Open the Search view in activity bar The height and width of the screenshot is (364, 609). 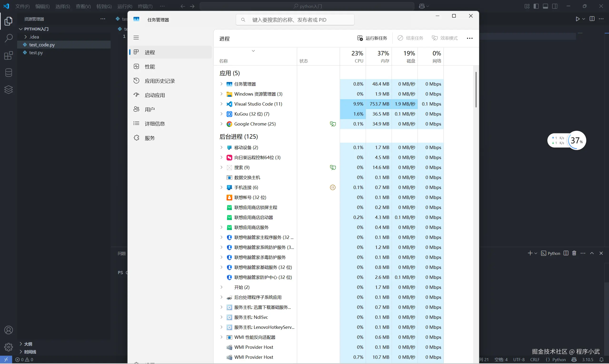point(8,38)
